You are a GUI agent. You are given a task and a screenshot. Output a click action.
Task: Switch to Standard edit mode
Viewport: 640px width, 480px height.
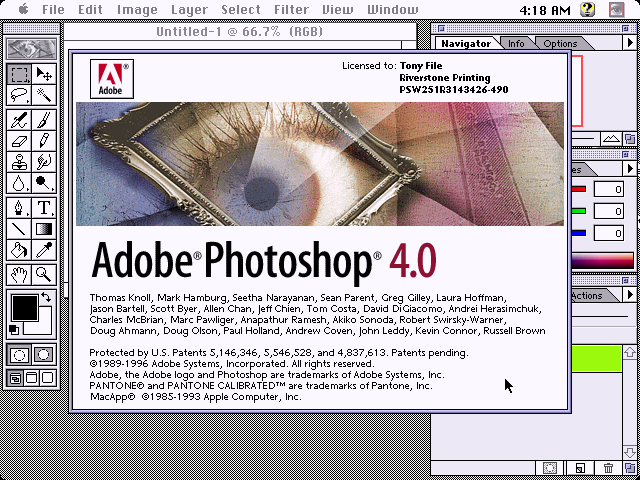pos(19,355)
